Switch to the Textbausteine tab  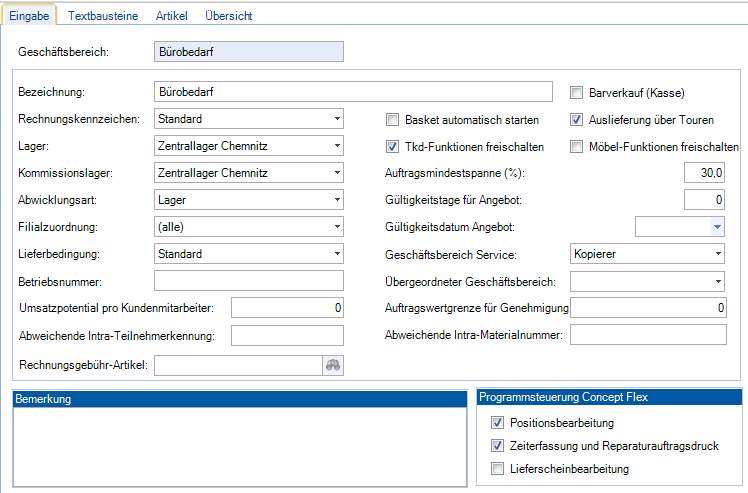(105, 16)
